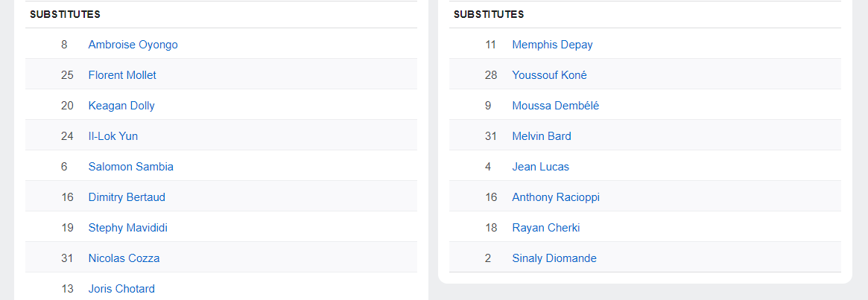Open Joris Chotard's player page
The width and height of the screenshot is (868, 300).
click(x=121, y=289)
